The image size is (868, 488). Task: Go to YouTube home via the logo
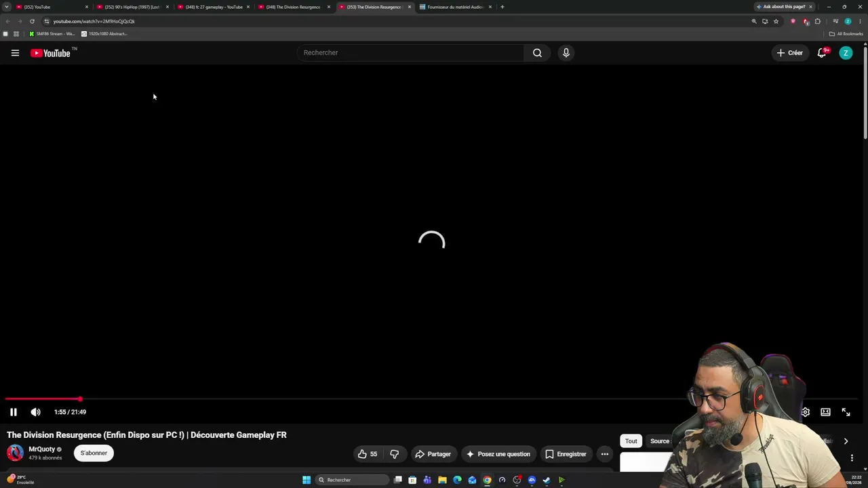click(x=51, y=53)
